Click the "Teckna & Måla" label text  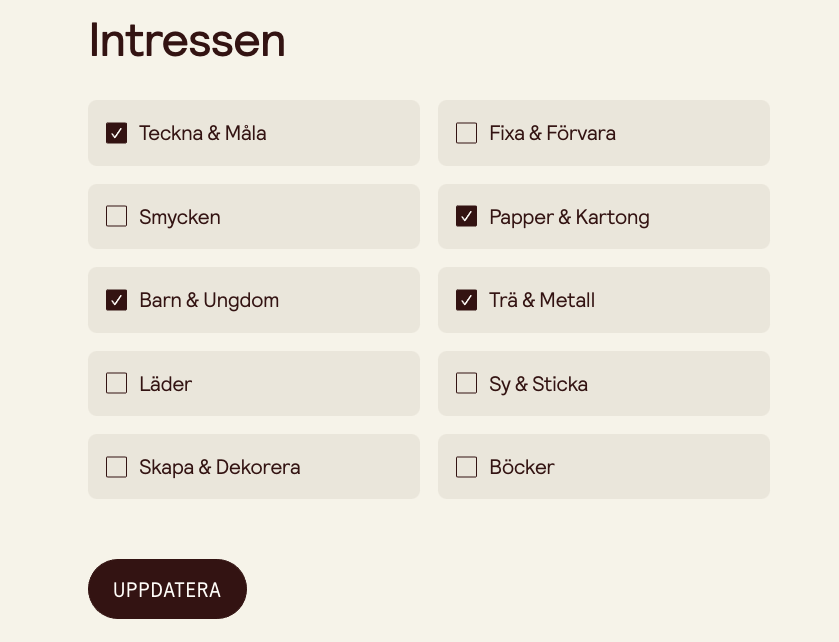tap(203, 133)
